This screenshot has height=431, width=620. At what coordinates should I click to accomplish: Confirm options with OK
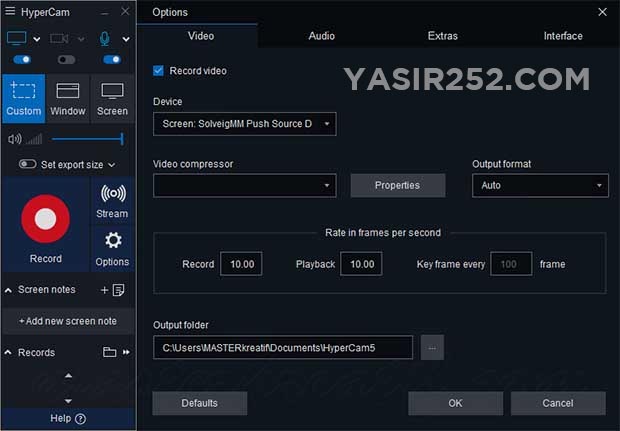455,403
